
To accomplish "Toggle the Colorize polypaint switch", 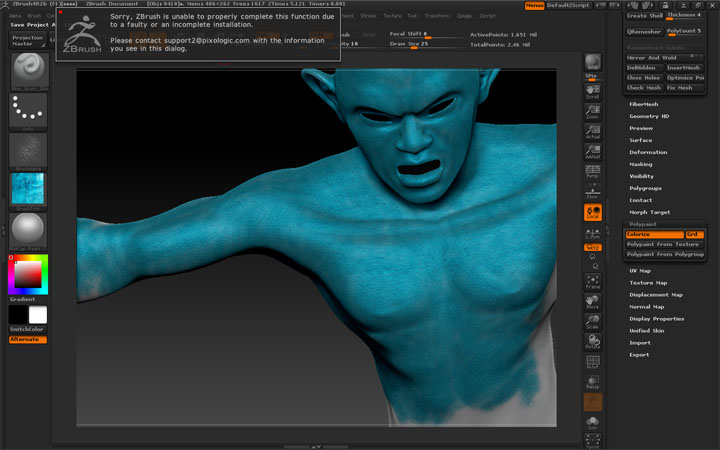I will coord(653,234).
